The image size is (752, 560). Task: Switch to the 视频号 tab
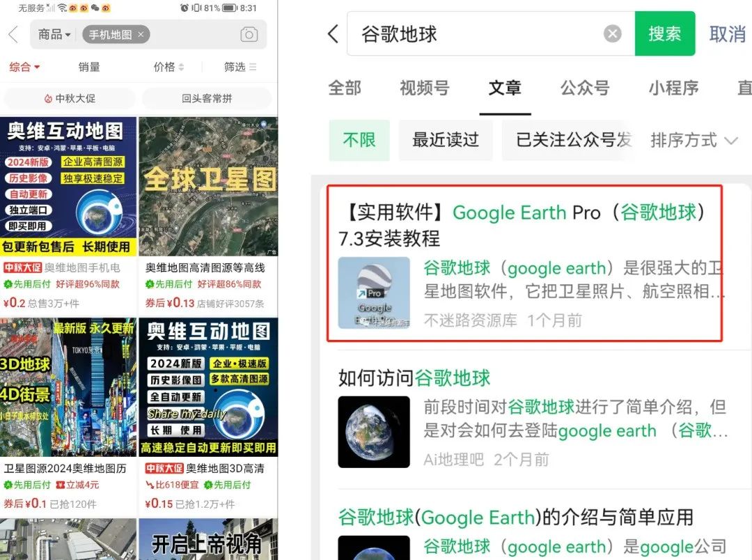[x=425, y=88]
